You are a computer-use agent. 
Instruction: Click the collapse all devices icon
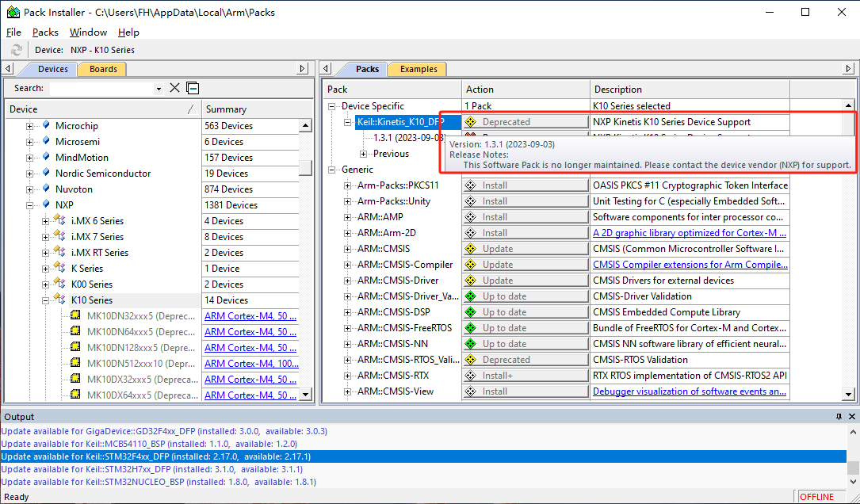point(193,88)
